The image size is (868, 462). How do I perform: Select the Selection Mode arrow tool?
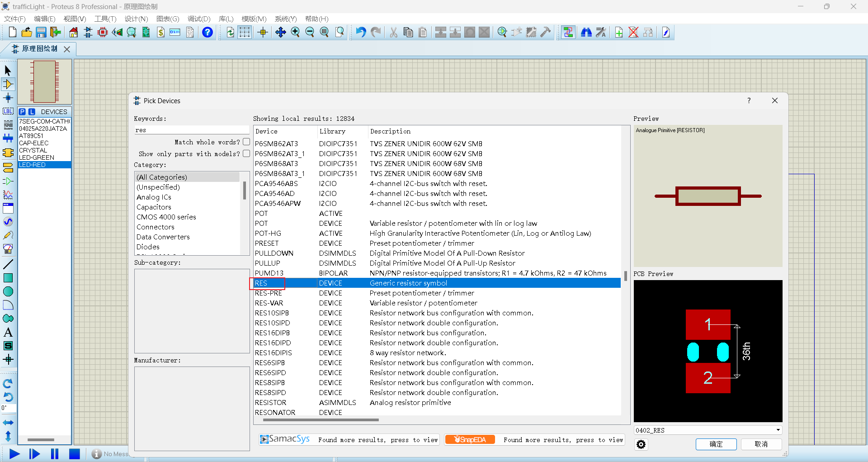coord(8,70)
